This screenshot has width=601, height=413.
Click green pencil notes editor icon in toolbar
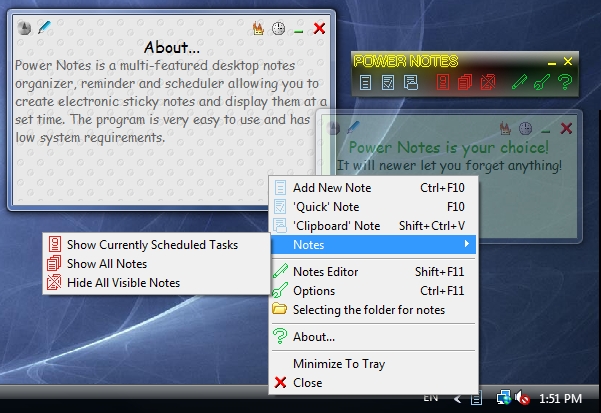[519, 82]
